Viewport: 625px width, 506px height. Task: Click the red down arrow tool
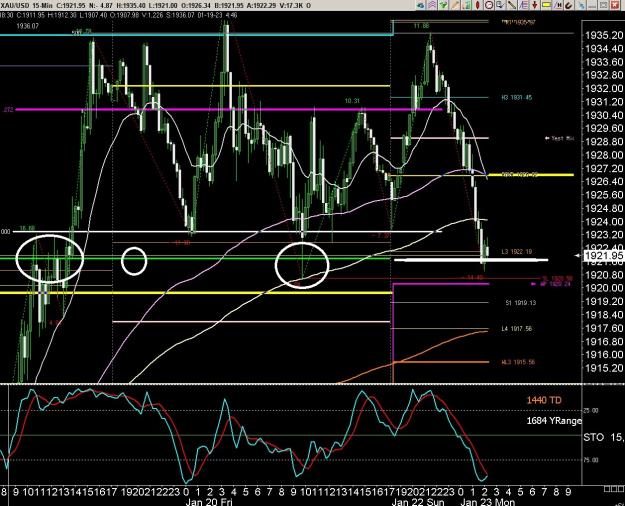(x=535, y=5)
